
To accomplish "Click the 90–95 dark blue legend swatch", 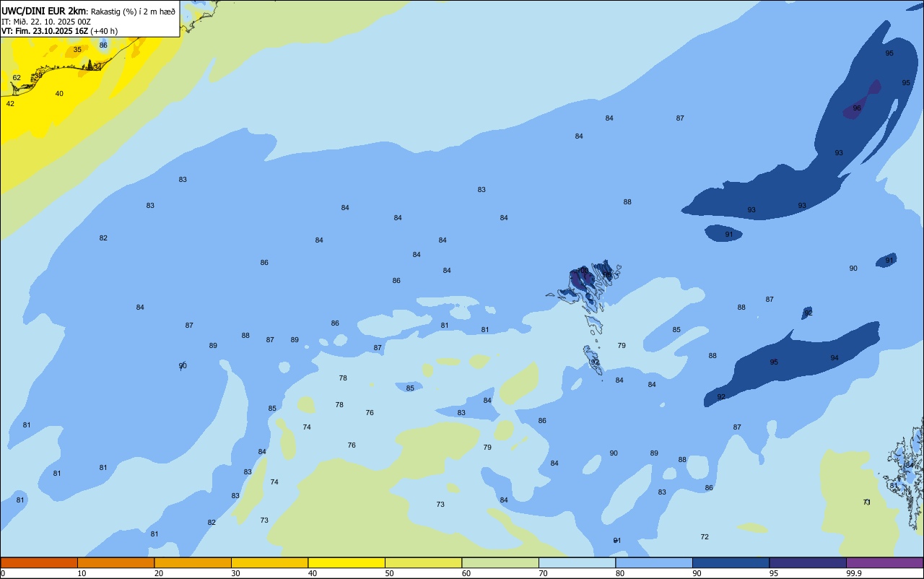I will point(731,562).
